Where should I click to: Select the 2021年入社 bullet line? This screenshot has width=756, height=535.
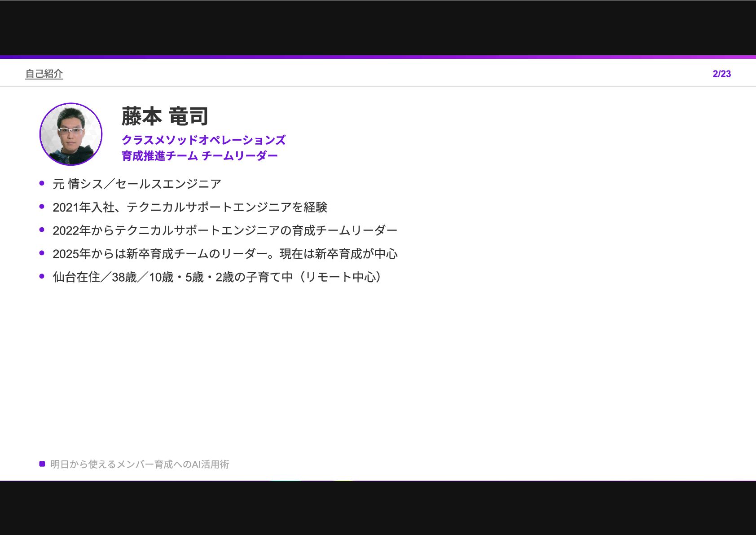coord(190,207)
